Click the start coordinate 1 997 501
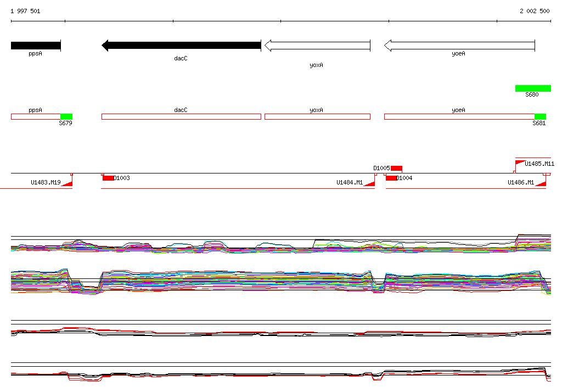 (25, 11)
